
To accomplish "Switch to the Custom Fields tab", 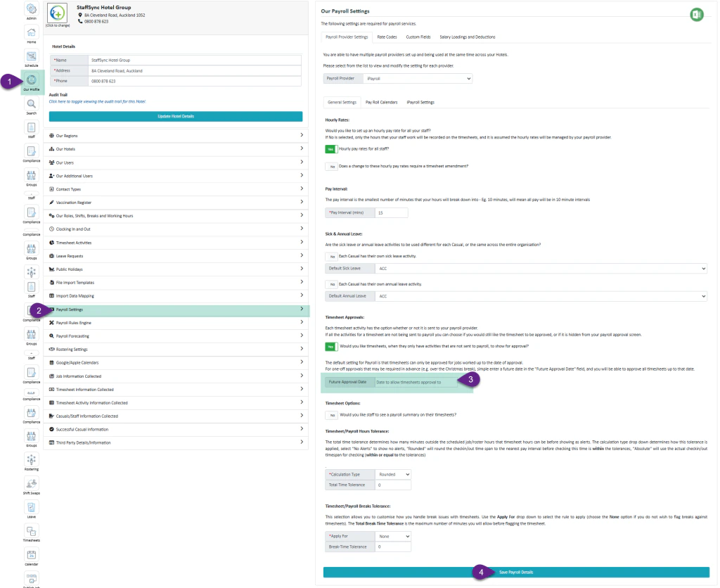I will tap(418, 37).
